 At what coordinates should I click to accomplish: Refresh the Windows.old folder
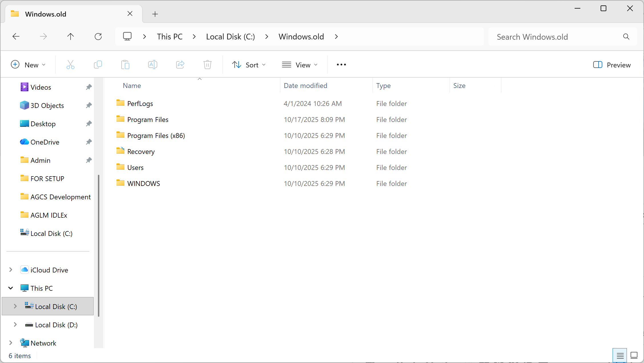98,37
